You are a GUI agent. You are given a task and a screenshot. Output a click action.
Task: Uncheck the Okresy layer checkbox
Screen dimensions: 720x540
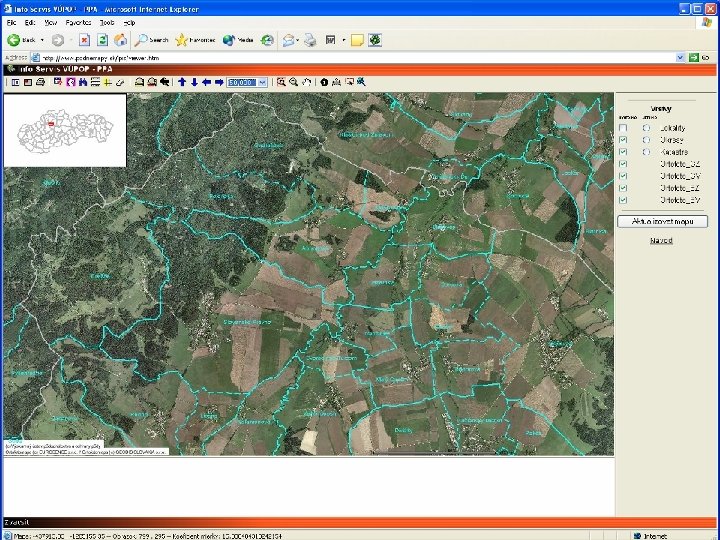(623, 140)
